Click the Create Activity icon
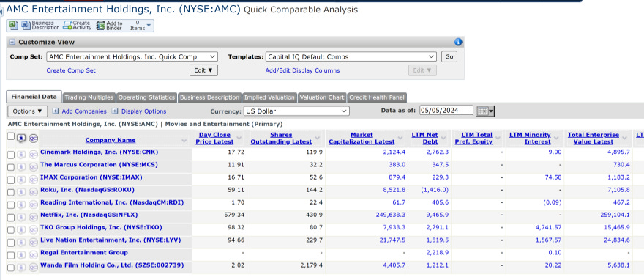Screen dimensions: 644x280 tap(67, 26)
